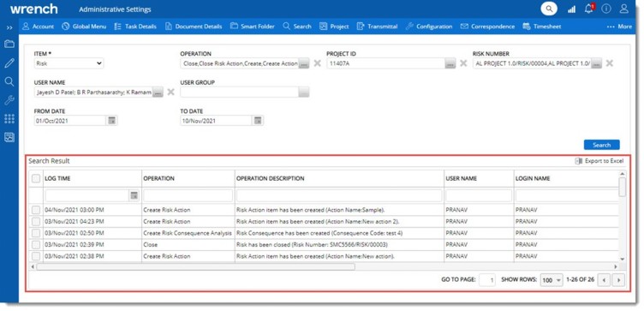
Task: Open the dashboard icon in left sidebar
Action: 9,137
